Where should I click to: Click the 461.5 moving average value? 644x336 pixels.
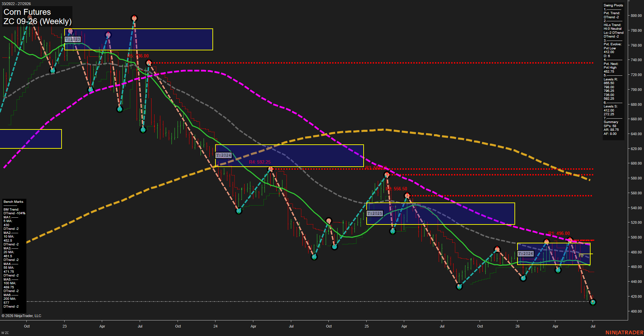tap(8, 256)
